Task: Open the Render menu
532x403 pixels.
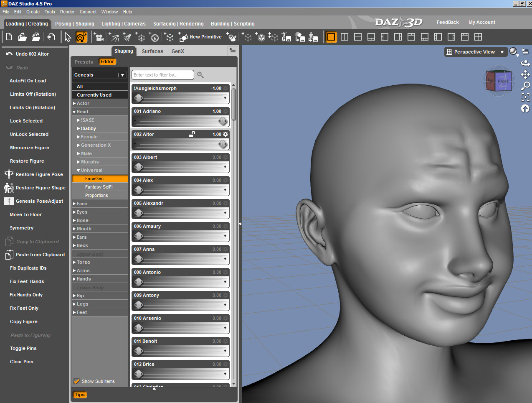Action: coord(67,12)
